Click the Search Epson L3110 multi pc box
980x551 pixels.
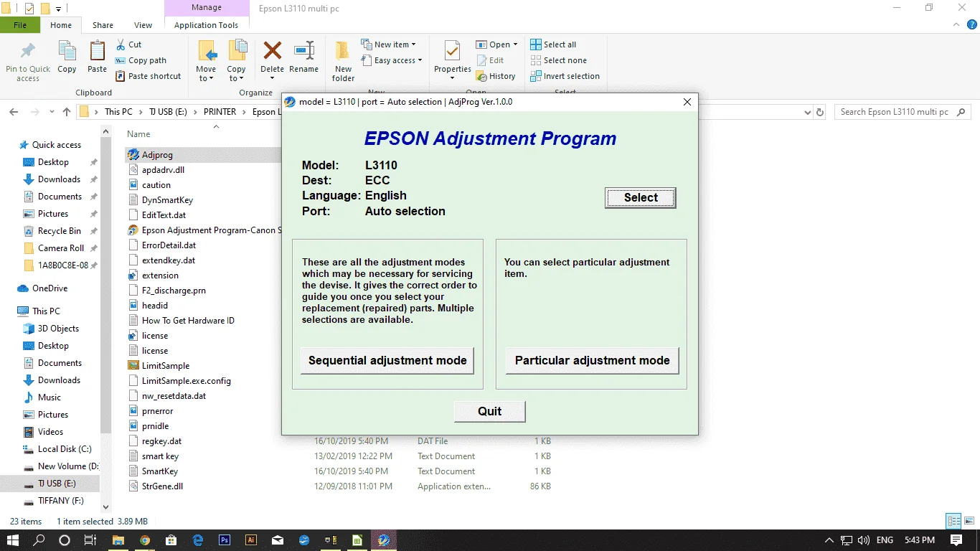coord(903,112)
